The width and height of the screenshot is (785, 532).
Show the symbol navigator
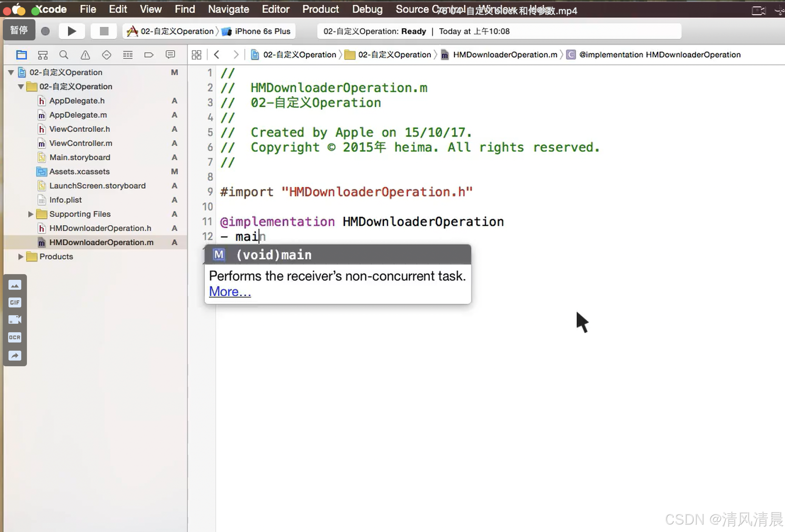point(43,55)
